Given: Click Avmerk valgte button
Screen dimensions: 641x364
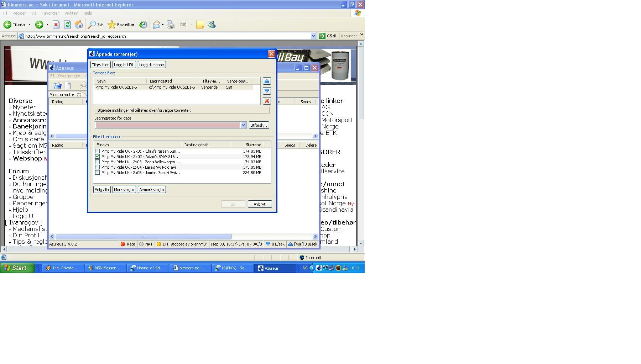Looking at the screenshot, I should click(152, 190).
